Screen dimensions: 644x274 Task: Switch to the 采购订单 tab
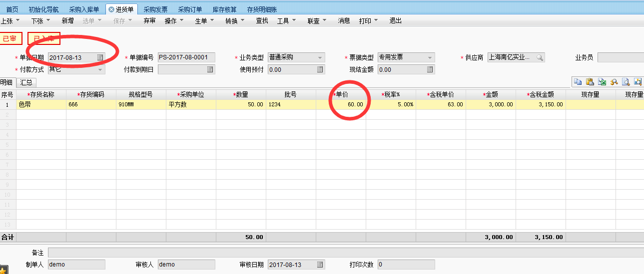(190, 9)
